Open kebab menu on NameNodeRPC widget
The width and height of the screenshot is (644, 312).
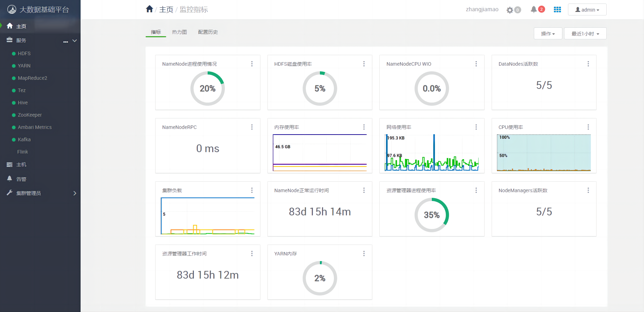coord(252,127)
